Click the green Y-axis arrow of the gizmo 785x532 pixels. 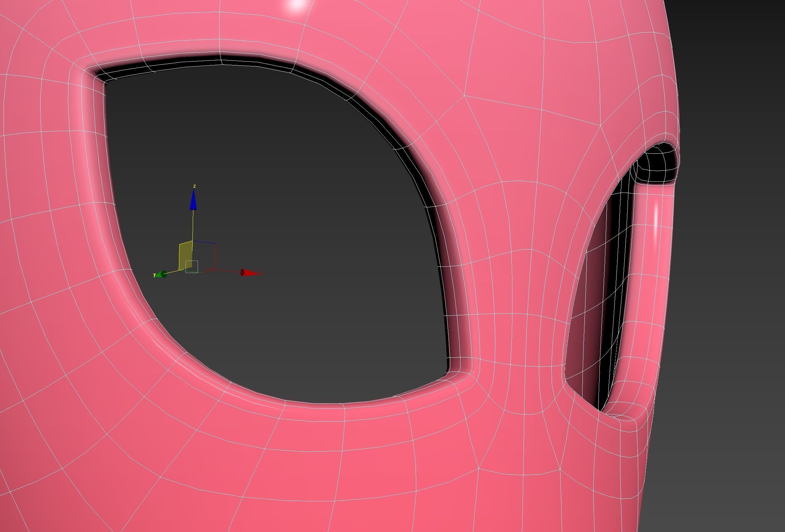(162, 274)
